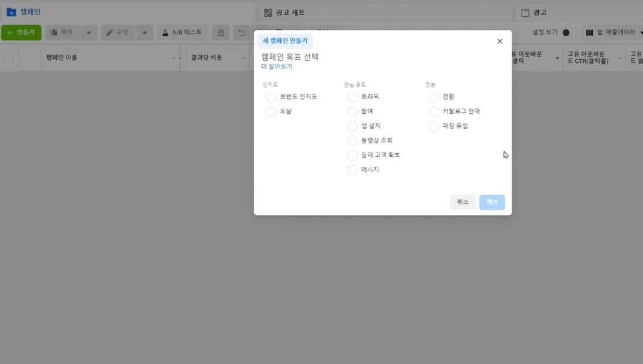Image resolution: width=643 pixels, height=364 pixels.
Task: Select the 카탈로그 판매 objective
Action: [x=433, y=111]
